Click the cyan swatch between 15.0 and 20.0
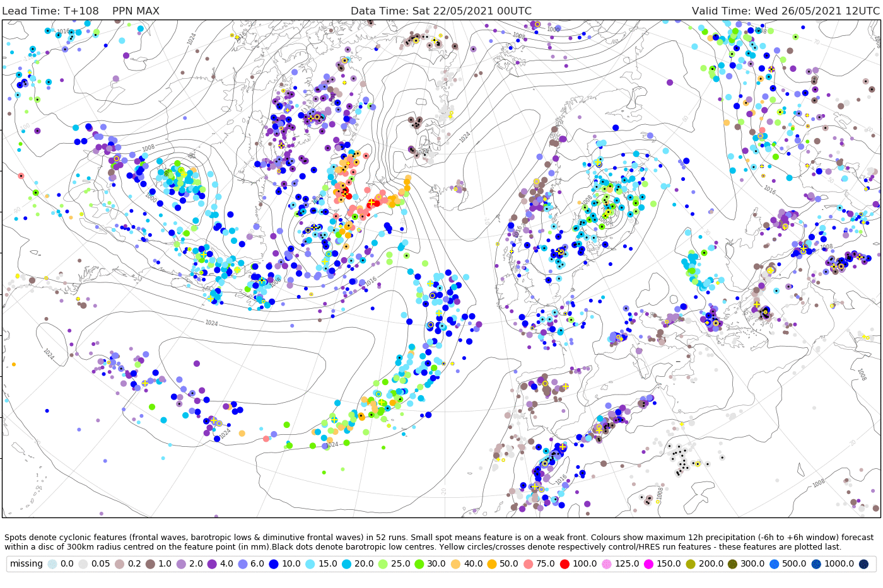Screen dimensions: 883x588 tap(346, 564)
